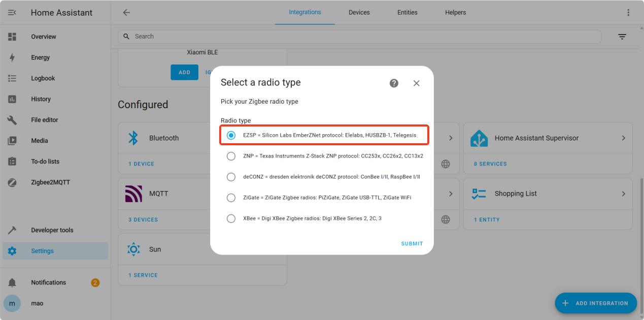Click the MQTT integration logo
The height and width of the screenshot is (320, 644).
[133, 194]
